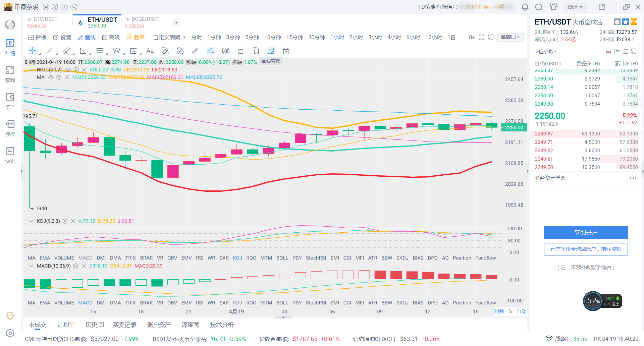644x346 pixels.
Task: Click the 立即开户 button
Action: (x=586, y=232)
